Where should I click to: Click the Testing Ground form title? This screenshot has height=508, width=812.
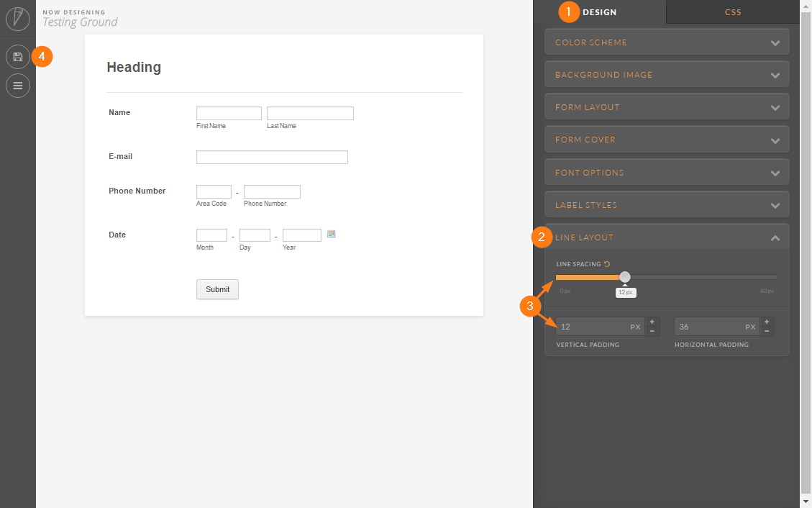80,22
